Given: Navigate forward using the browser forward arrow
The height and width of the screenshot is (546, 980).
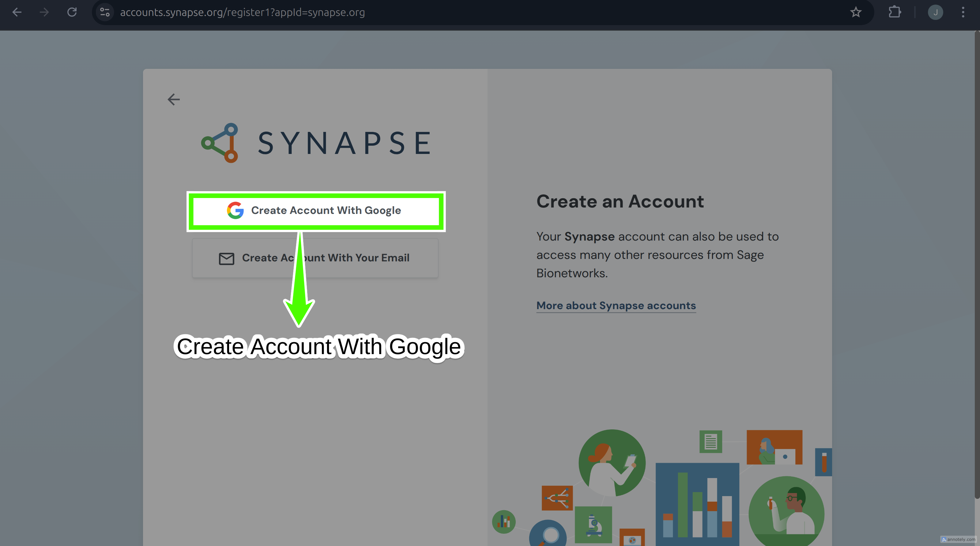Looking at the screenshot, I should click(x=44, y=12).
